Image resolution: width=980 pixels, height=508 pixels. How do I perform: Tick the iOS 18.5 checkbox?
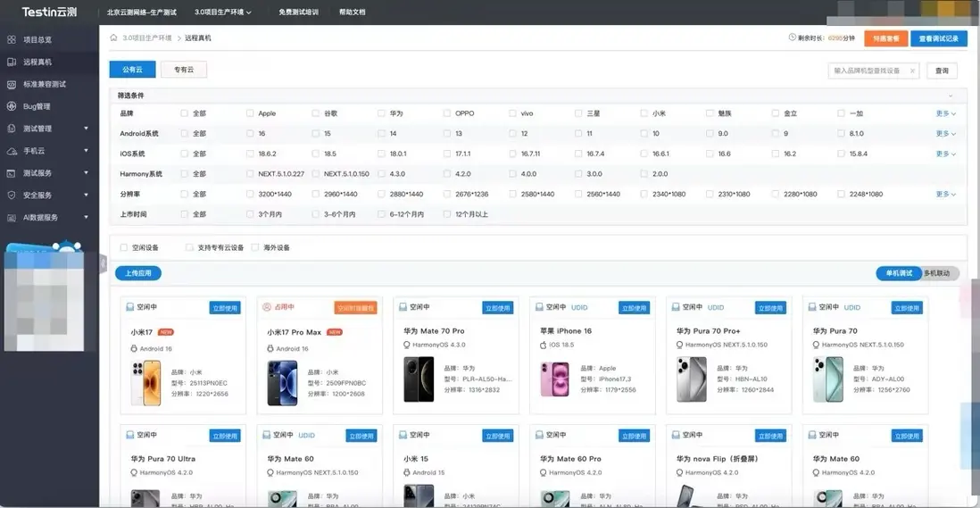[x=316, y=153]
